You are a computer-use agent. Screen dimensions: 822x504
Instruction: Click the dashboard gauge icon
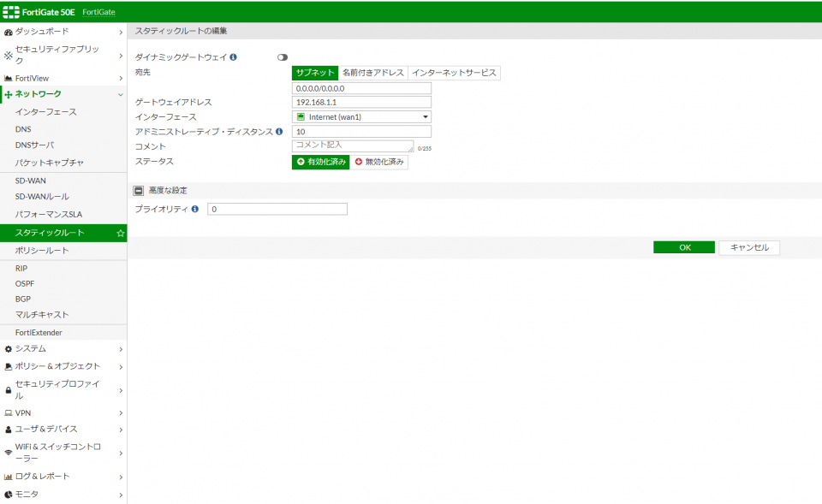pyautogui.click(x=8, y=33)
